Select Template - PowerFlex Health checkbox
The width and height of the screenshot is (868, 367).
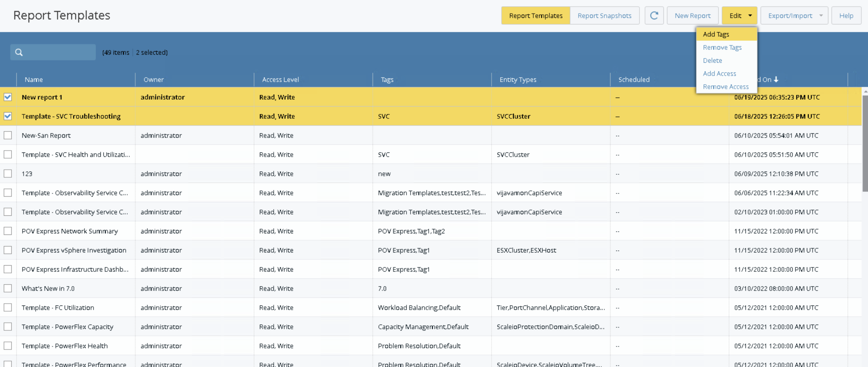[x=8, y=346]
